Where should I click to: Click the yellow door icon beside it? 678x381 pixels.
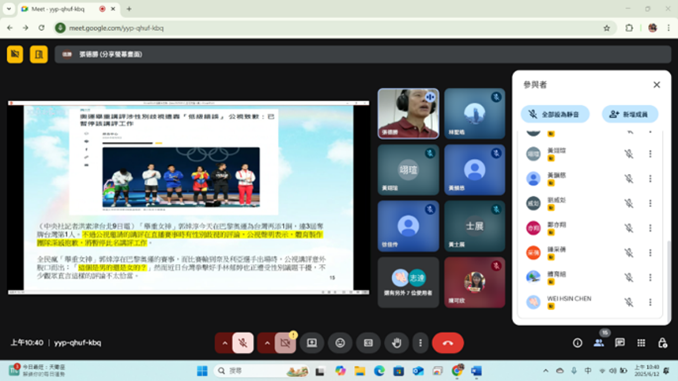tap(38, 54)
